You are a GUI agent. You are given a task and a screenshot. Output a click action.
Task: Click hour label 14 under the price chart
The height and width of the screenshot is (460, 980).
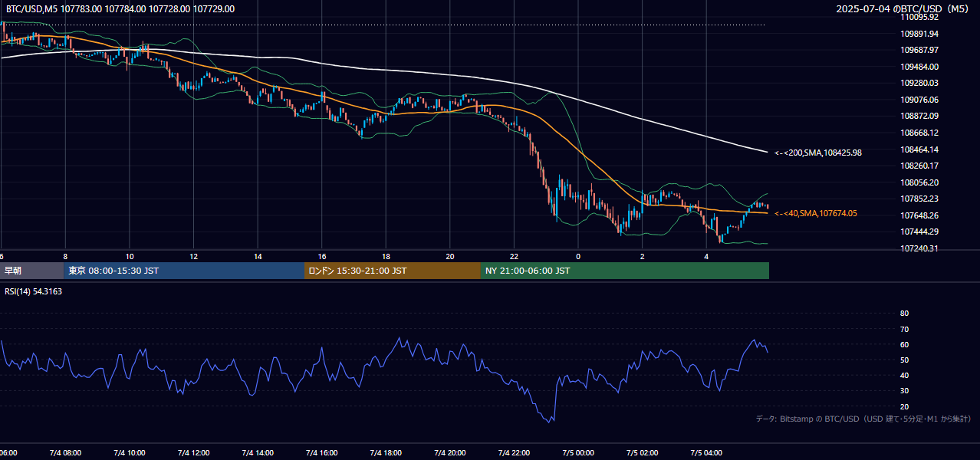pyautogui.click(x=258, y=256)
